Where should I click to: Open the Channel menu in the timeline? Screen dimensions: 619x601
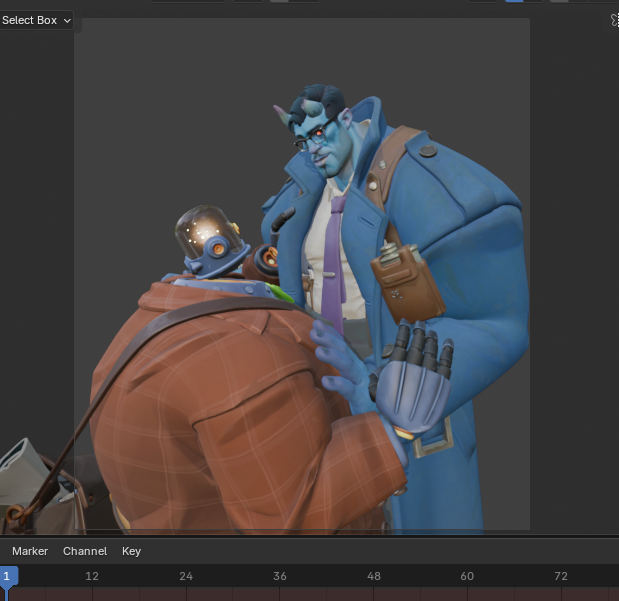[85, 551]
